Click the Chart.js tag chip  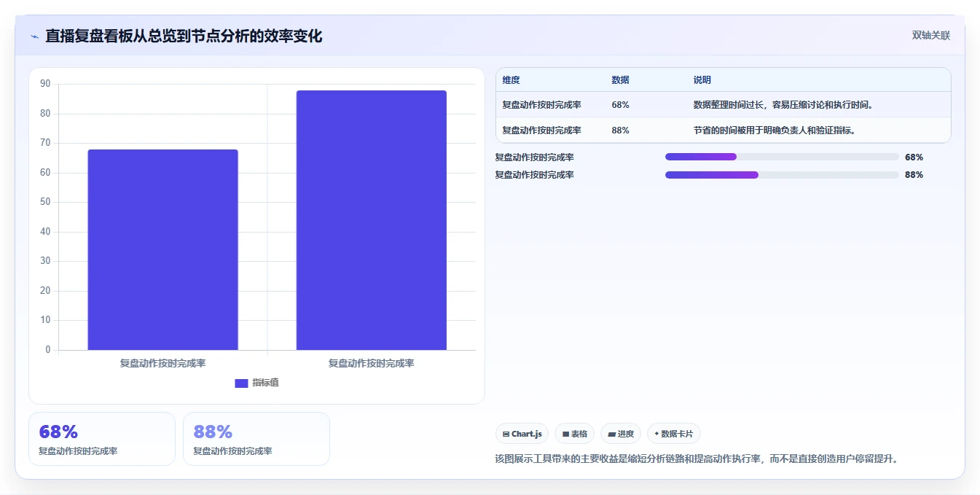522,434
